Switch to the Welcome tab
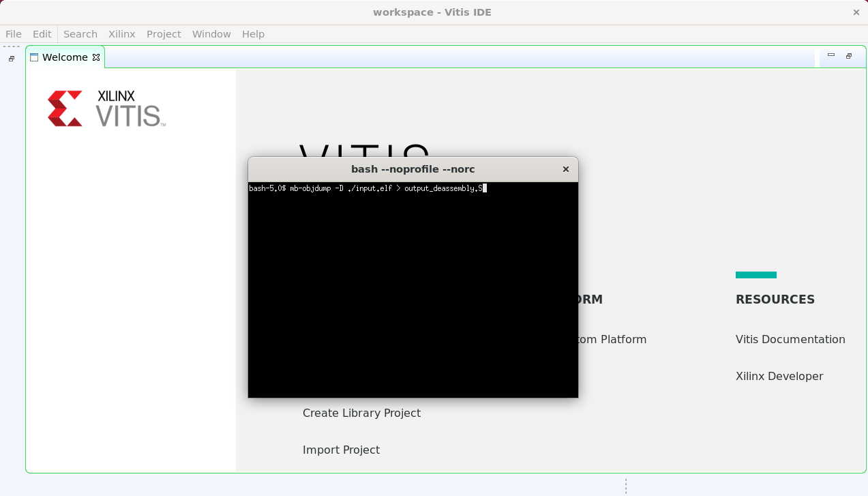The height and width of the screenshot is (496, 868). click(x=65, y=57)
